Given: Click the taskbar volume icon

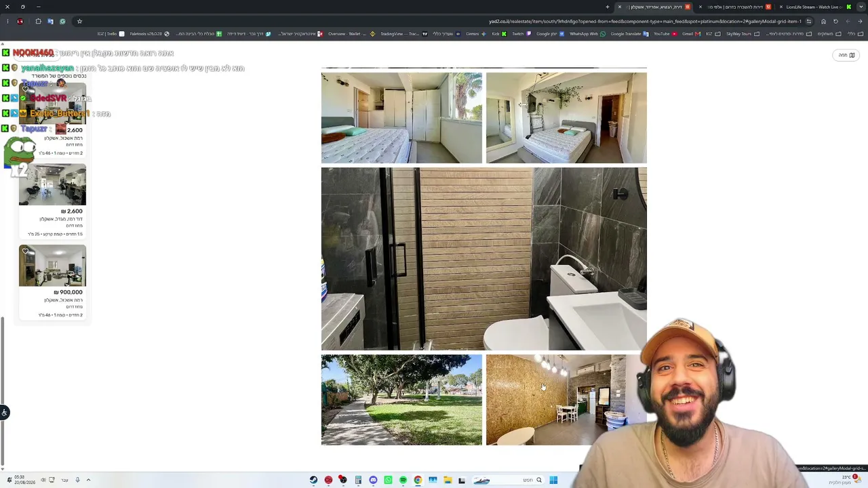Looking at the screenshot, I should (x=43, y=480).
